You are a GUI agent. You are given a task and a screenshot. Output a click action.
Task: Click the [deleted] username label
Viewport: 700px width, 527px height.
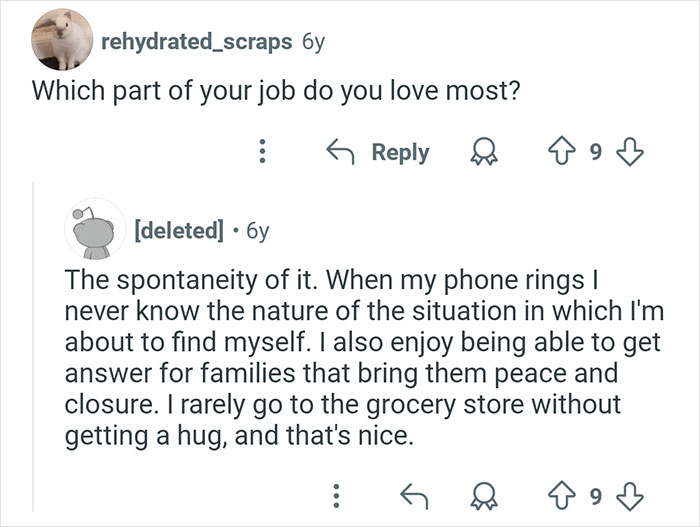178,230
